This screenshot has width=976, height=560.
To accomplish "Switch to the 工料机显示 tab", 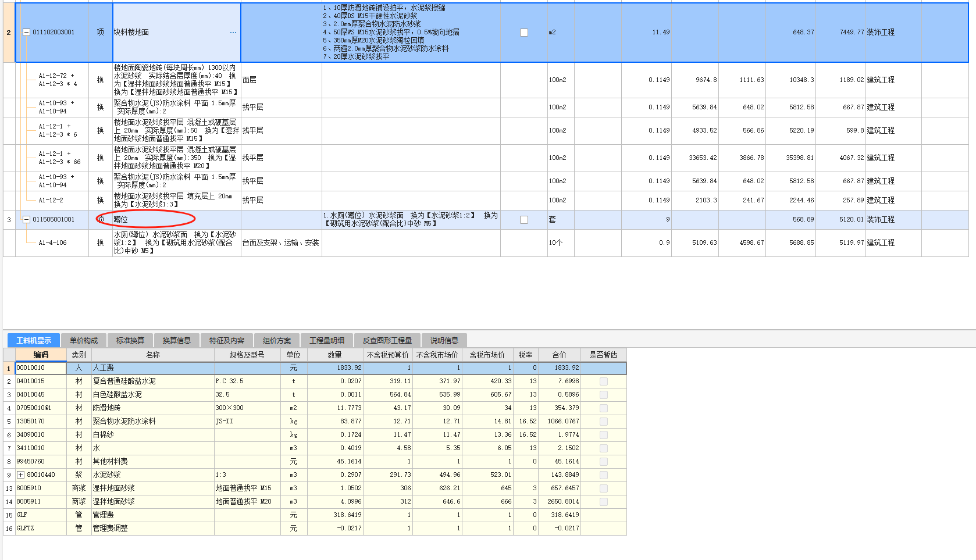I will click(34, 341).
